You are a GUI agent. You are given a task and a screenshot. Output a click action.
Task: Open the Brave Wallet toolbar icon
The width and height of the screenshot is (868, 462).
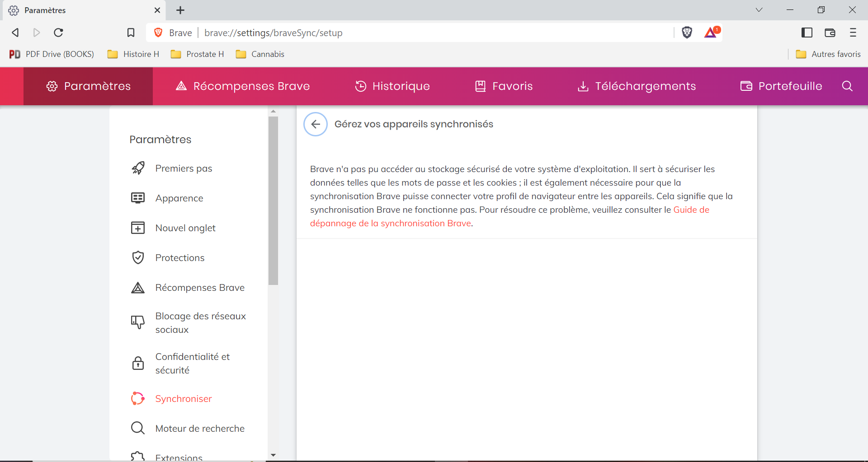click(830, 33)
